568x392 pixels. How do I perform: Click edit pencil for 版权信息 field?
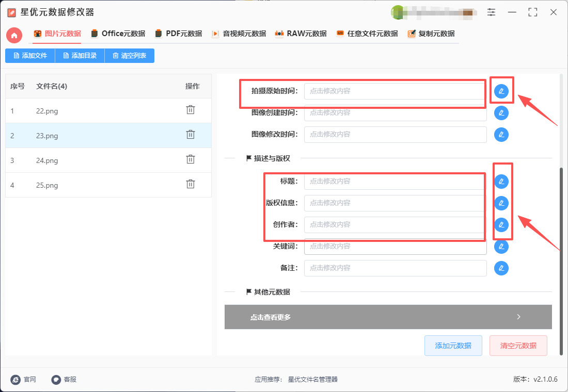click(x=501, y=203)
